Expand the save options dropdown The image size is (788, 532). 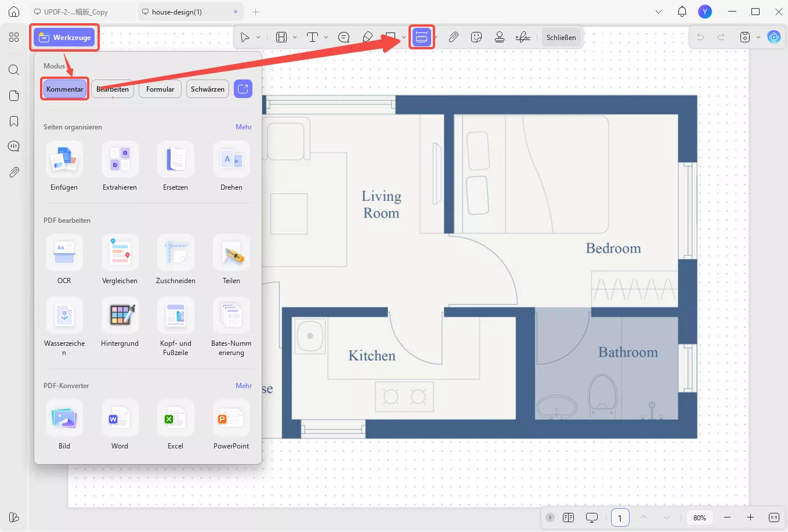pos(758,38)
